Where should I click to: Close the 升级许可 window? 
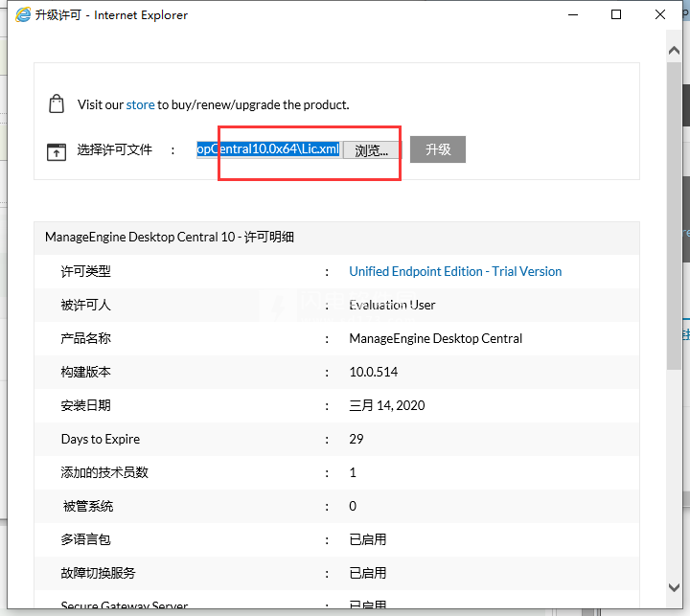(659, 14)
